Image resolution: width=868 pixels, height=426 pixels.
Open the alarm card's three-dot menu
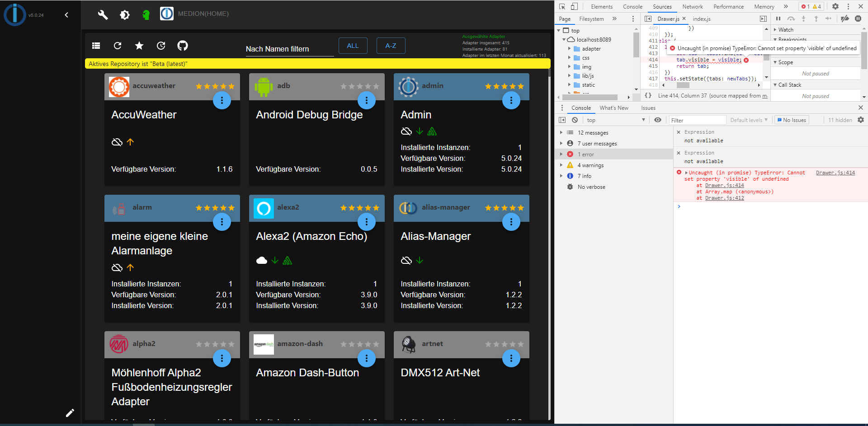point(222,222)
